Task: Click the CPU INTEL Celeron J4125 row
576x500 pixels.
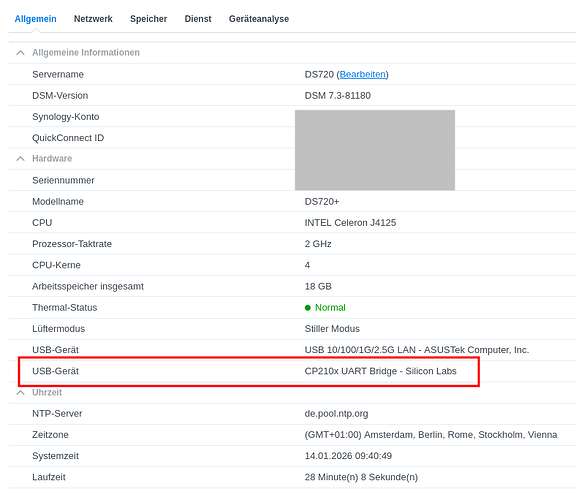Action: click(x=292, y=223)
